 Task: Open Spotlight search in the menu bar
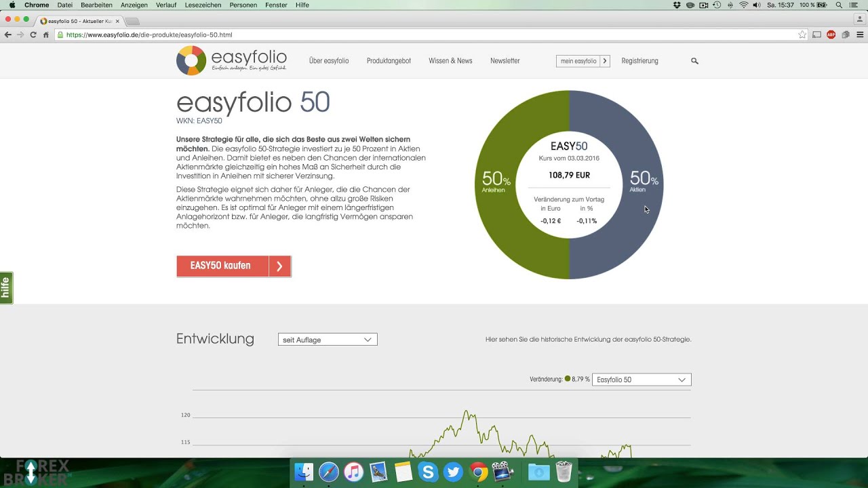(x=840, y=5)
